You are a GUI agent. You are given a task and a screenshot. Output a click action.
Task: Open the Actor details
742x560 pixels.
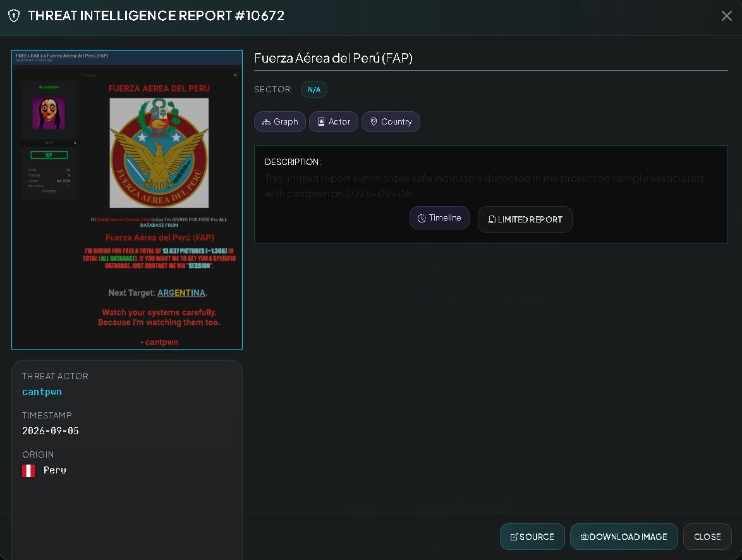[334, 121]
